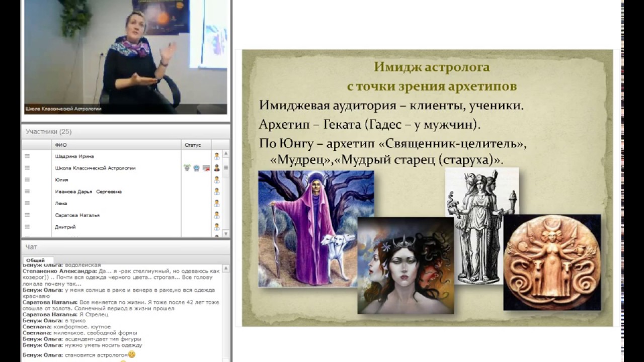Click the presenter avatar icon for Школа Классической Астрологии
Viewport: 644px width, 362px height.
tap(217, 168)
